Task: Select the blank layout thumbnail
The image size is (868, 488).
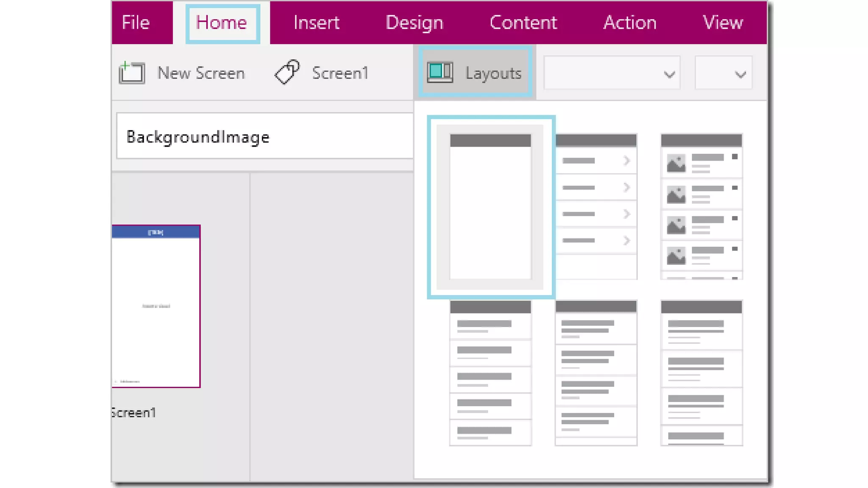Action: (x=490, y=207)
